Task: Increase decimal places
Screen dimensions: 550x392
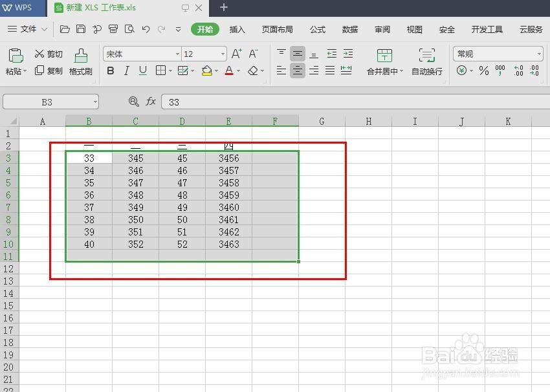Action: point(518,71)
